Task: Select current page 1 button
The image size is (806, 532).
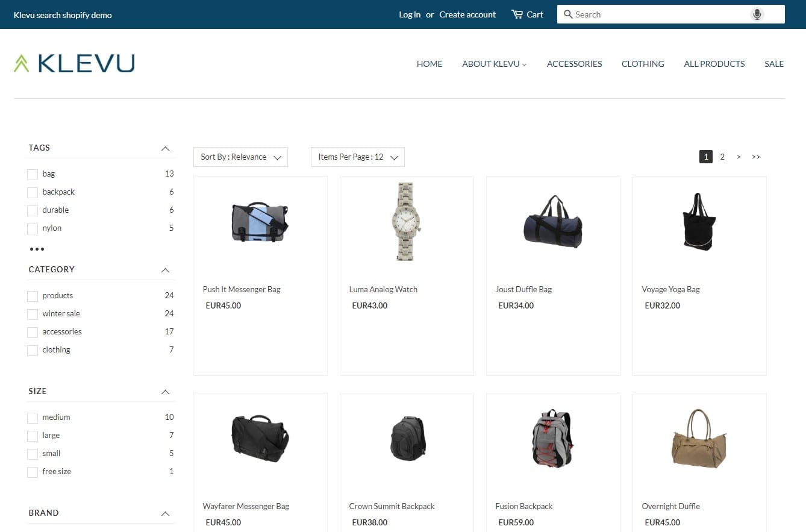Action: pos(706,157)
